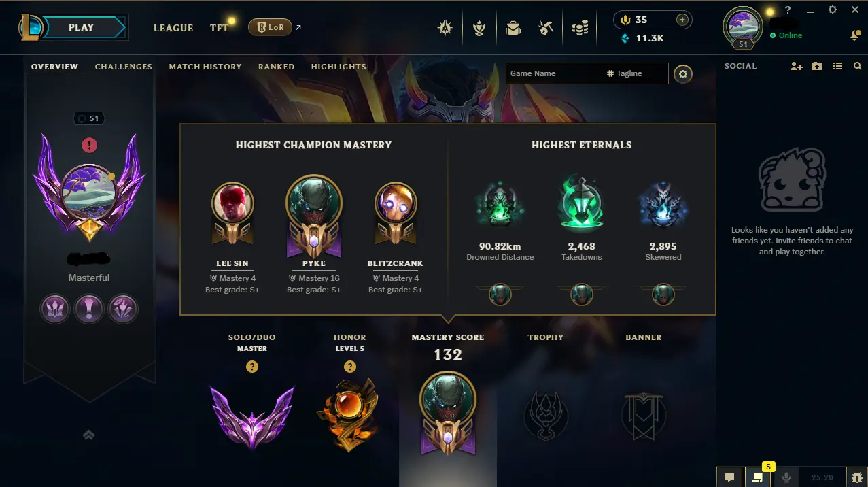Open the Loot crafting icon

(x=546, y=28)
